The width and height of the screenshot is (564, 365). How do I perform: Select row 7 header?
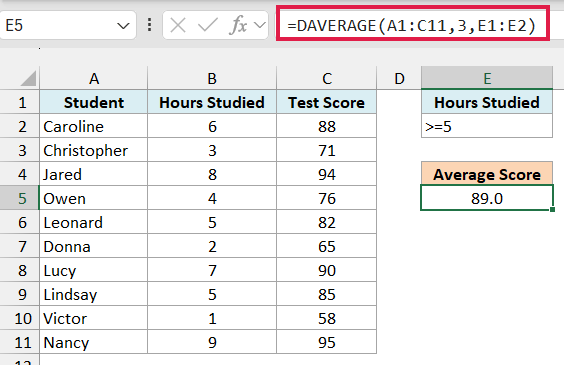pos(19,247)
